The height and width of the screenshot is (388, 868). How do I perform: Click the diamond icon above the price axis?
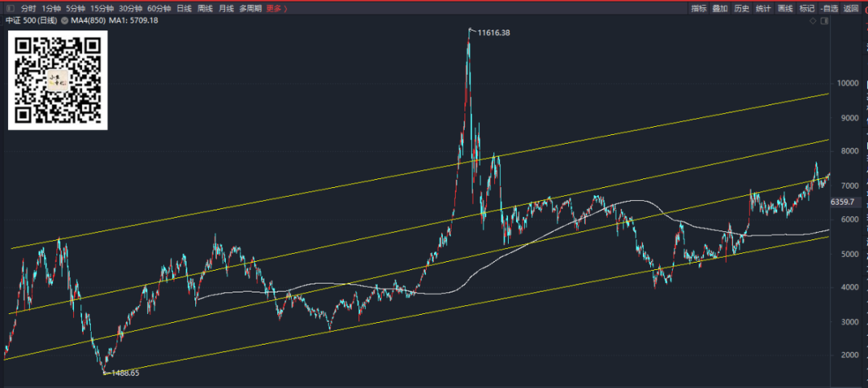(x=813, y=21)
